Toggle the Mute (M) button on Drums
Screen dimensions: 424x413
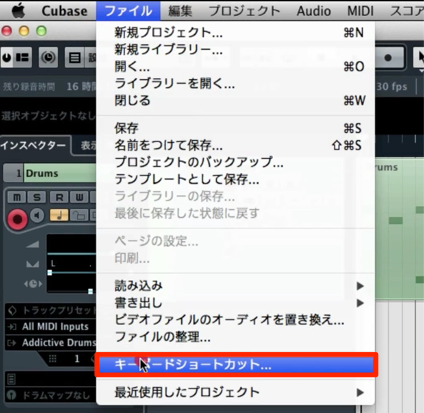pos(17,198)
